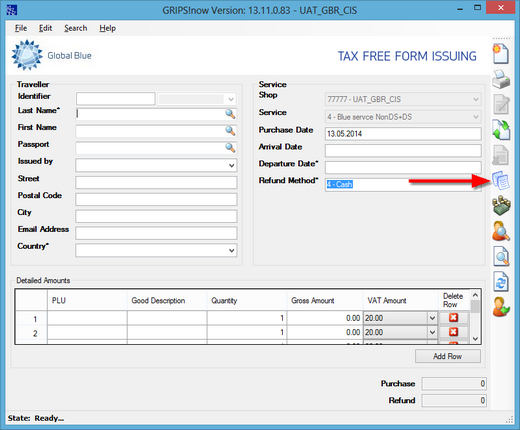520x430 pixels.
Task: Click the cash money stack icon
Action: (501, 206)
